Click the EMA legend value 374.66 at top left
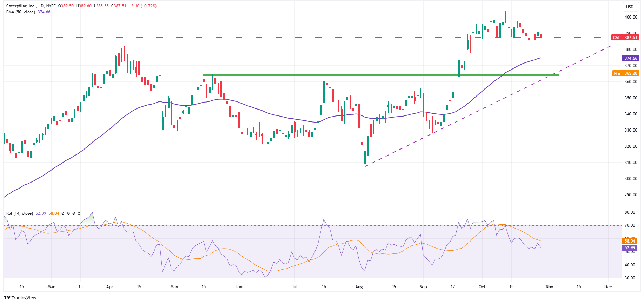This screenshot has height=304, width=644. (x=44, y=12)
